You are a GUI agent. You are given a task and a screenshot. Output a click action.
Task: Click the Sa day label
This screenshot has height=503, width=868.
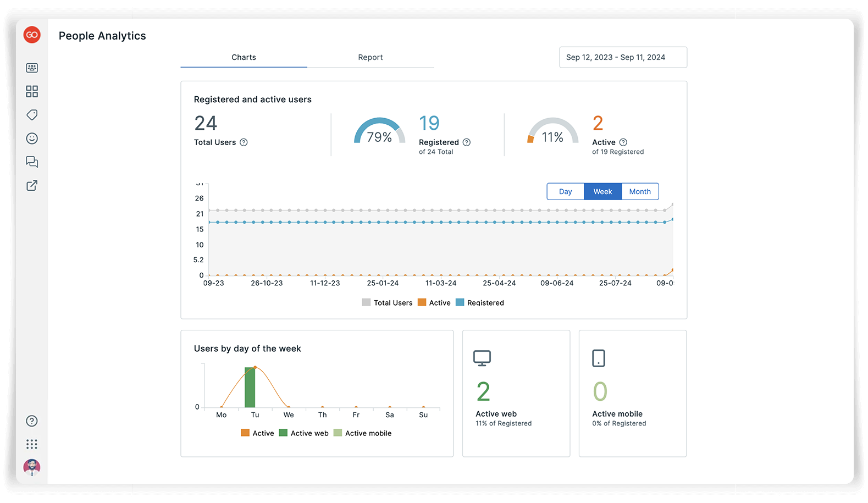point(390,415)
